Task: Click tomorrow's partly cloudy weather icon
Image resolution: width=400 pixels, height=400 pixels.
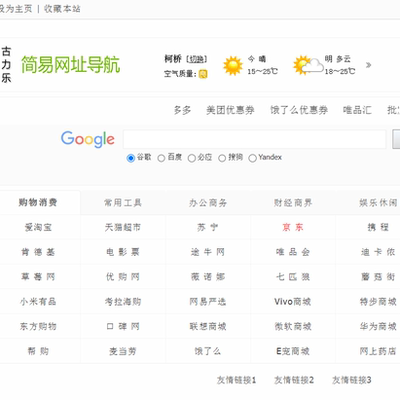Action: (308, 65)
